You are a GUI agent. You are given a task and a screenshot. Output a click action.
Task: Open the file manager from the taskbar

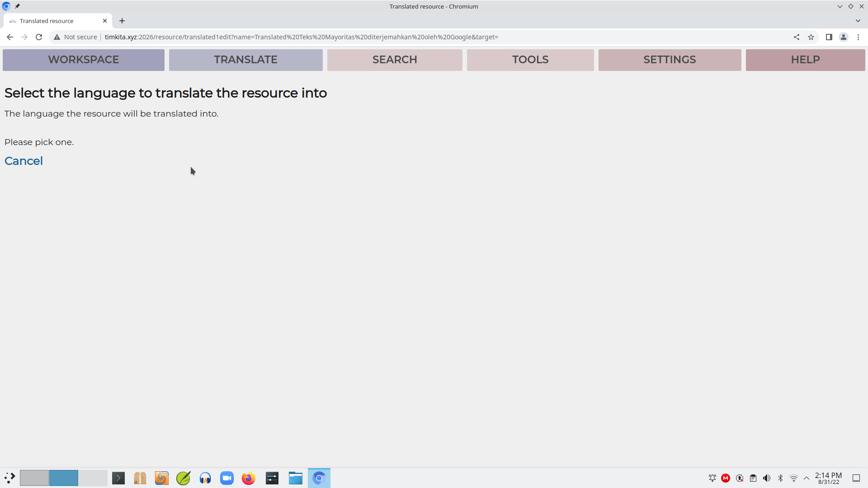pyautogui.click(x=296, y=478)
